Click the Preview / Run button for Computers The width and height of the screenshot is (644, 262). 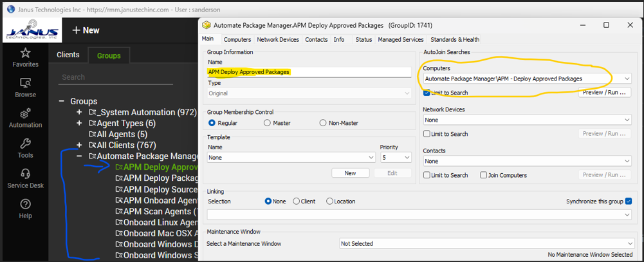click(604, 93)
